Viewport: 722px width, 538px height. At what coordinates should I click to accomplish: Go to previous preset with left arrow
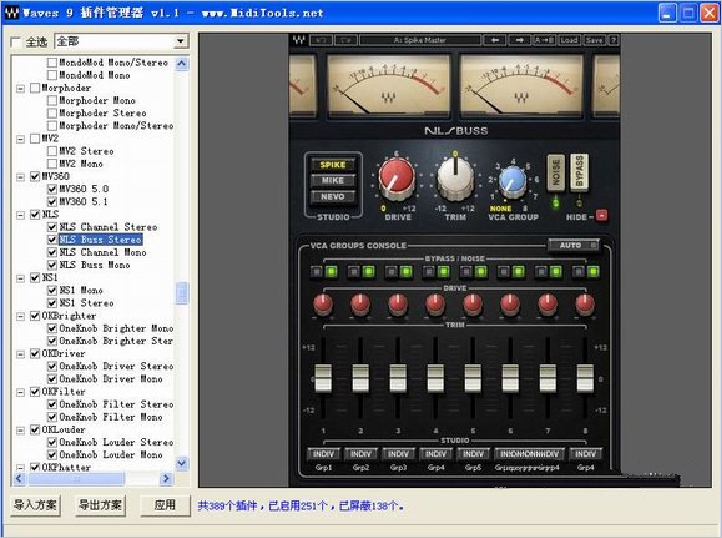[x=495, y=41]
